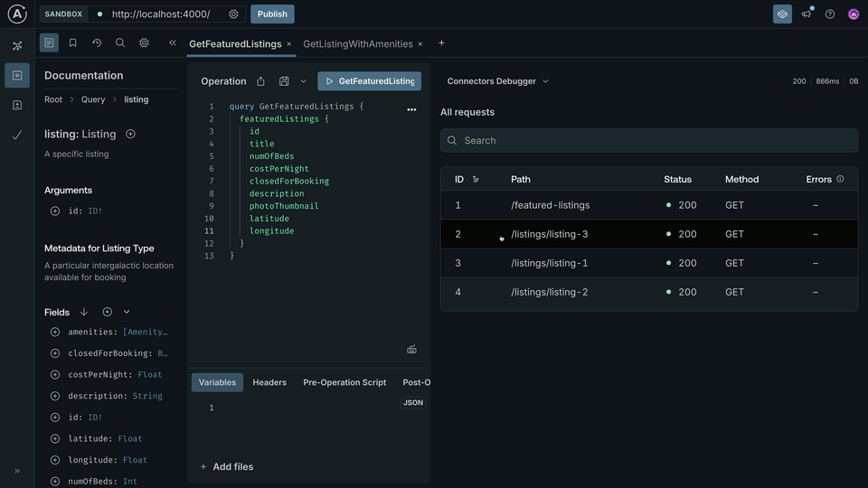Open Fields options dropdown chevron
This screenshot has height=488, width=868.
[x=127, y=312]
